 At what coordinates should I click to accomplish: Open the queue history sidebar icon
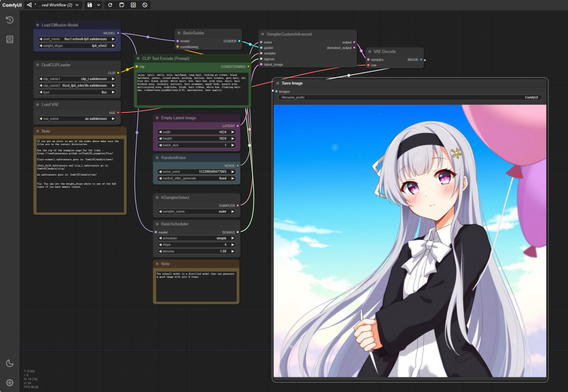[10, 20]
